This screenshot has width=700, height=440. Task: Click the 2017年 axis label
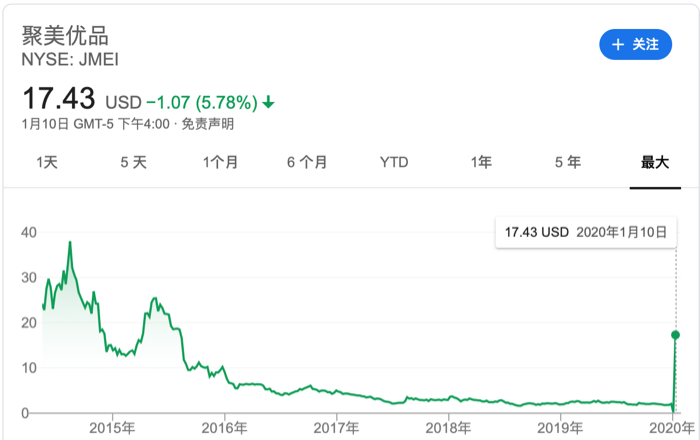336,428
